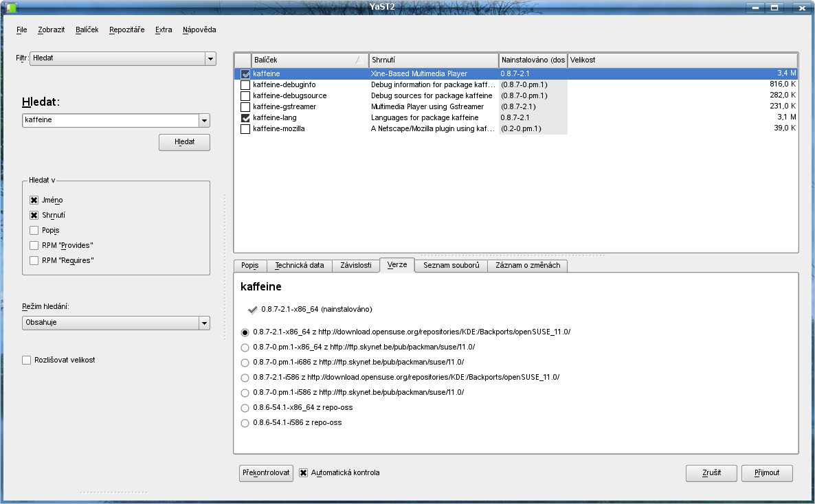The image size is (815, 504).
Task: Select the kaffeine-gstreamer row name
Action: (284, 107)
